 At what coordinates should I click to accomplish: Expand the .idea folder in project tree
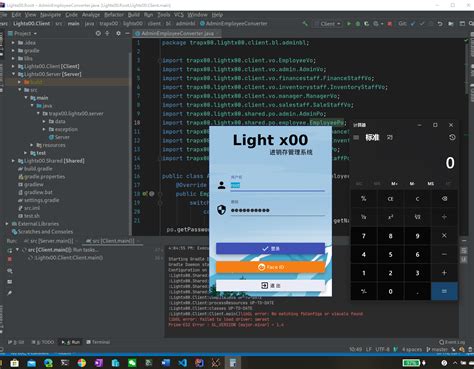[x=13, y=43]
